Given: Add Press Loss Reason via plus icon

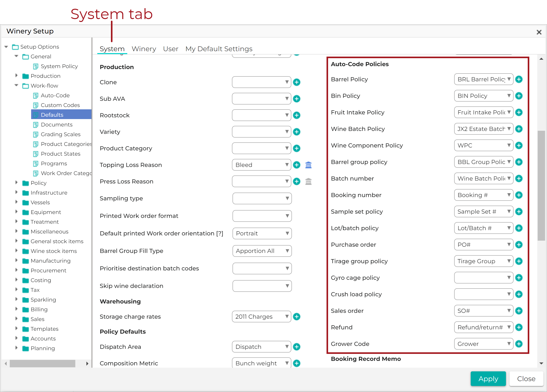Looking at the screenshot, I should (x=296, y=181).
